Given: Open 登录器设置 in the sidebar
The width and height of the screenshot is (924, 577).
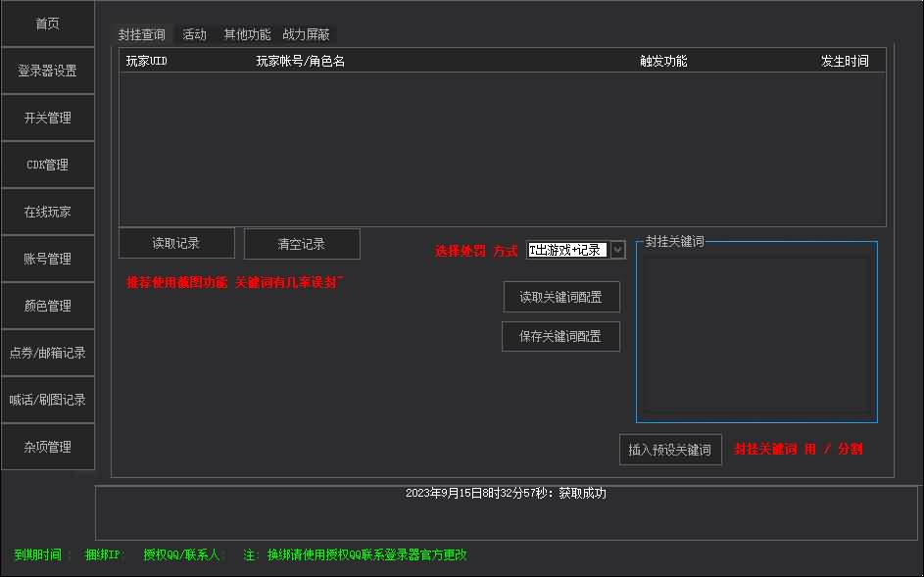Looking at the screenshot, I should 47,70.
